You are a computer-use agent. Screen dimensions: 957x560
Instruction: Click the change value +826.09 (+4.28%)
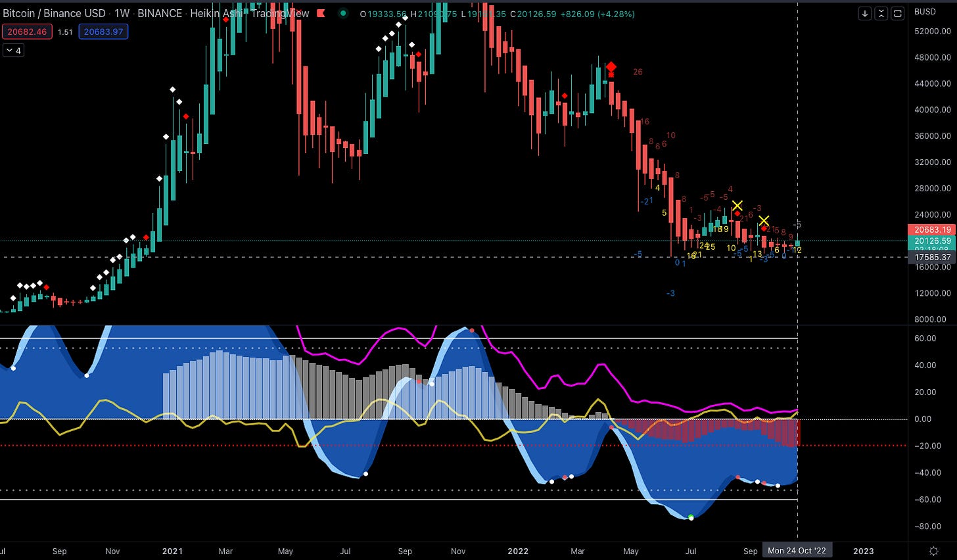pyautogui.click(x=597, y=13)
